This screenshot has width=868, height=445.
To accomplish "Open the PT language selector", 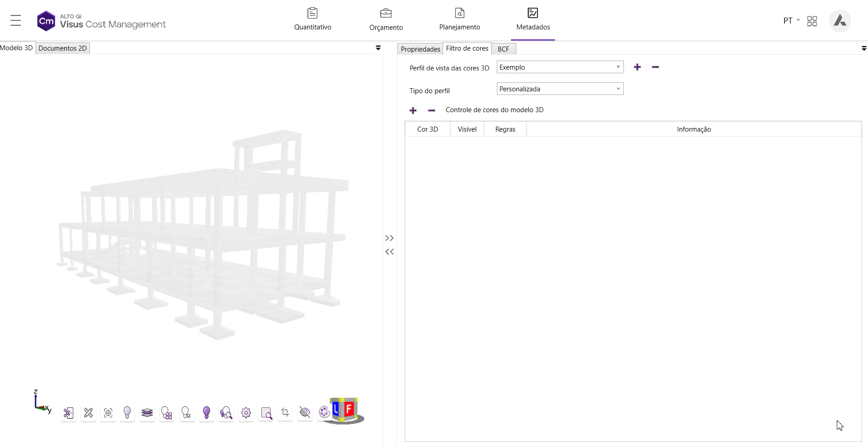I will click(791, 21).
